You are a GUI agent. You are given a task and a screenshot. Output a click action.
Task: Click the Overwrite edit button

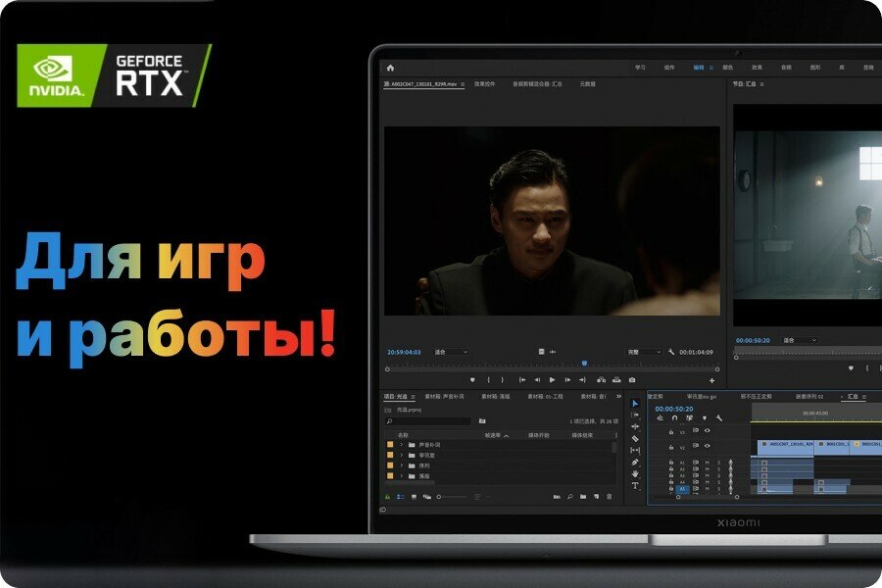pos(616,380)
